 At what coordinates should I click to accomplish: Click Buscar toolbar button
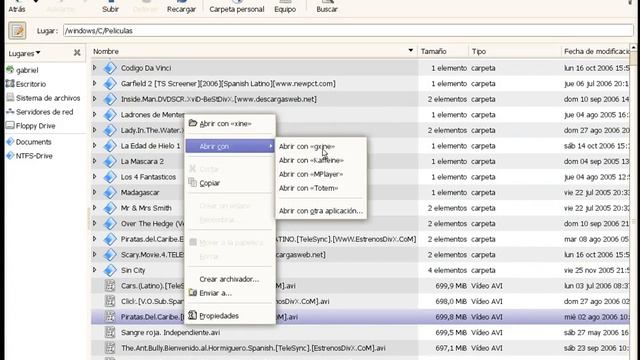[327, 7]
